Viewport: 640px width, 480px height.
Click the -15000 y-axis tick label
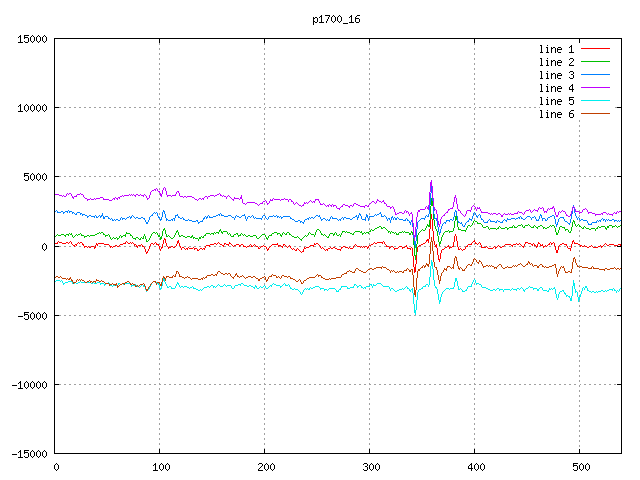pyautogui.click(x=27, y=454)
